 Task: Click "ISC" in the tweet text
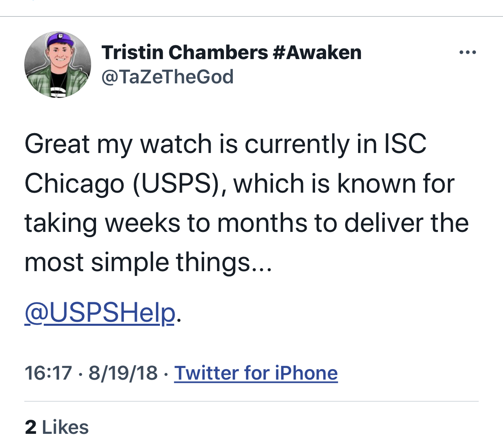pyautogui.click(x=405, y=144)
